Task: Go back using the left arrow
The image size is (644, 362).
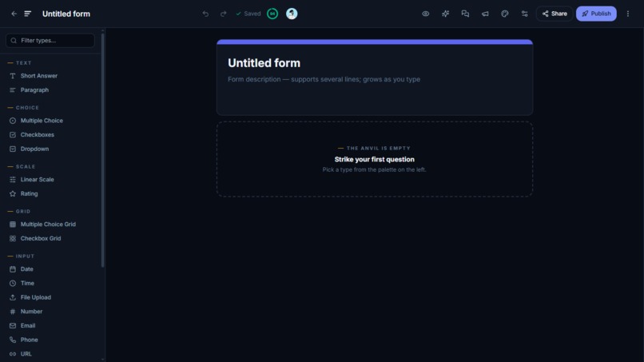Action: point(14,14)
